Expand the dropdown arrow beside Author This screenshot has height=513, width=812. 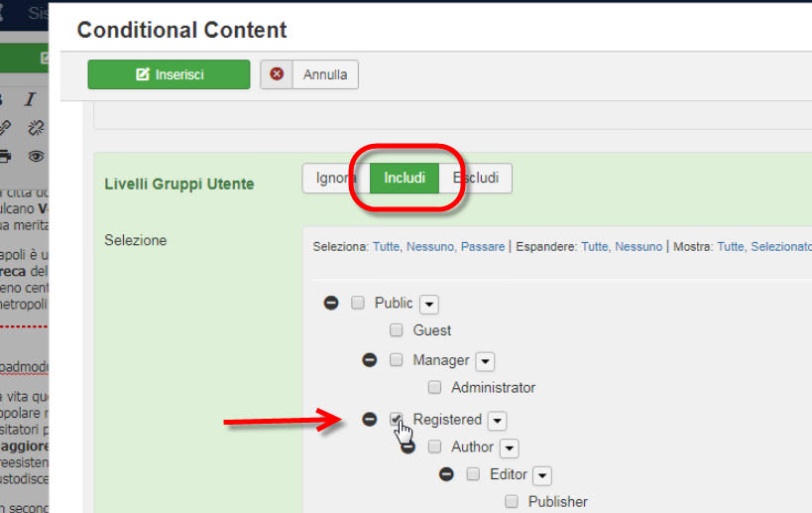click(509, 449)
